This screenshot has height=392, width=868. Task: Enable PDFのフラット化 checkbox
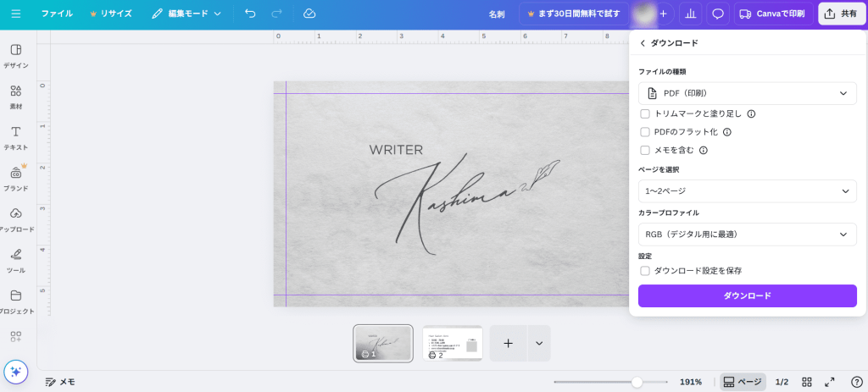point(645,132)
